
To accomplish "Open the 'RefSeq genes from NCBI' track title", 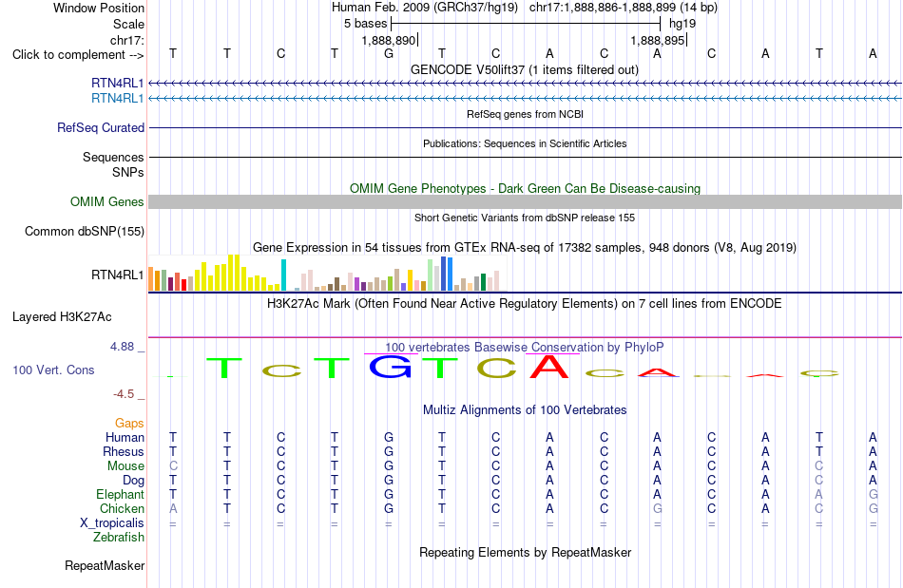I will (x=525, y=114).
